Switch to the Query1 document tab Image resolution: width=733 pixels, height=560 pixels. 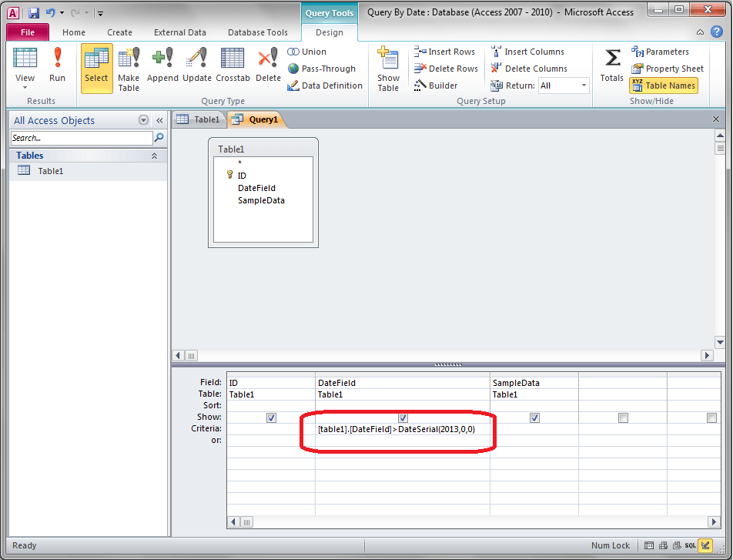coord(256,119)
